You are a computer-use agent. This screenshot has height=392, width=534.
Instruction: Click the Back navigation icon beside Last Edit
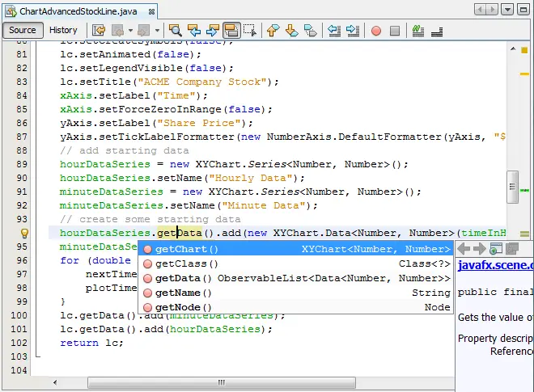pyautogui.click(x=117, y=31)
